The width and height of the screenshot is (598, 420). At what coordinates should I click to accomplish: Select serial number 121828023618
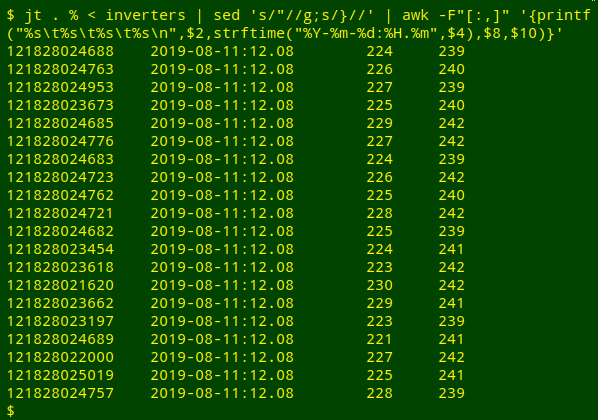tap(60, 267)
